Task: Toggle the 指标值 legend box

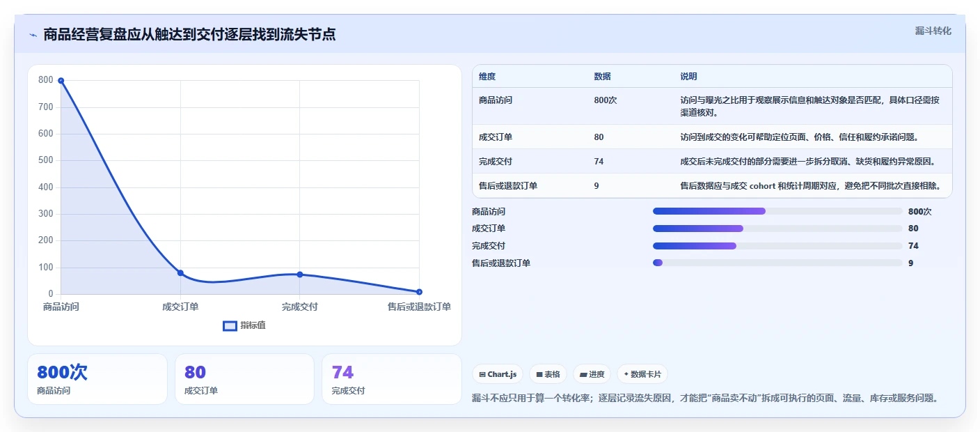Action: pos(230,325)
